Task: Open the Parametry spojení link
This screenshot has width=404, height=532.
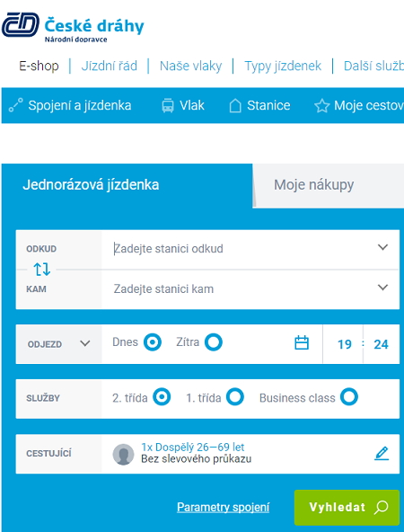Action: (x=223, y=507)
